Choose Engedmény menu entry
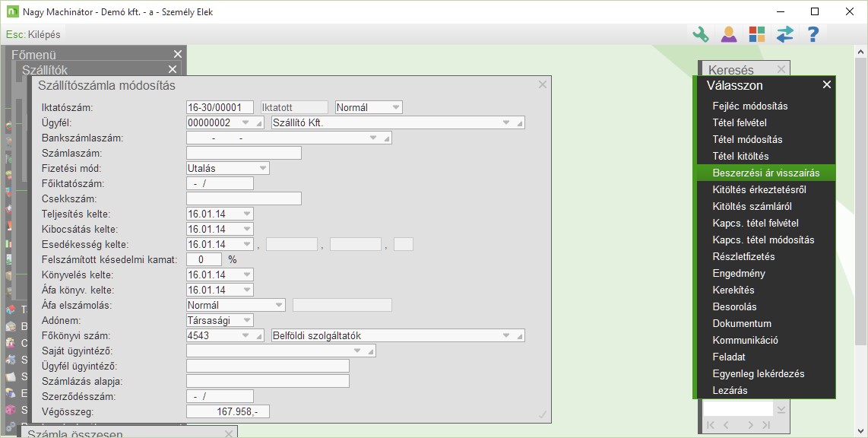This screenshot has height=438, width=868. 765,273
